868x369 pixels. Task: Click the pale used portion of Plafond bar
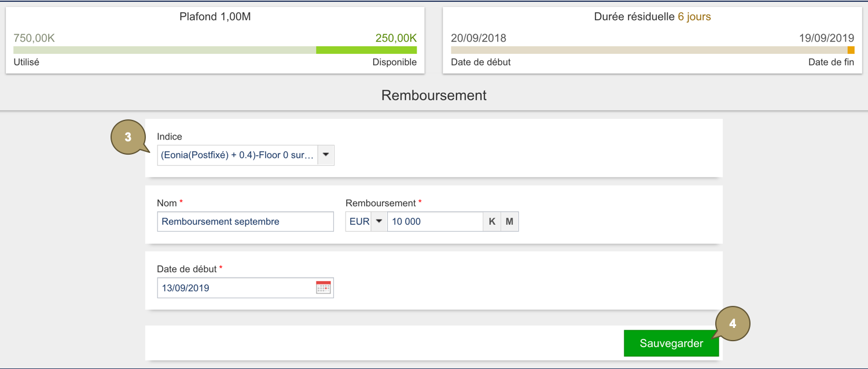click(x=164, y=50)
